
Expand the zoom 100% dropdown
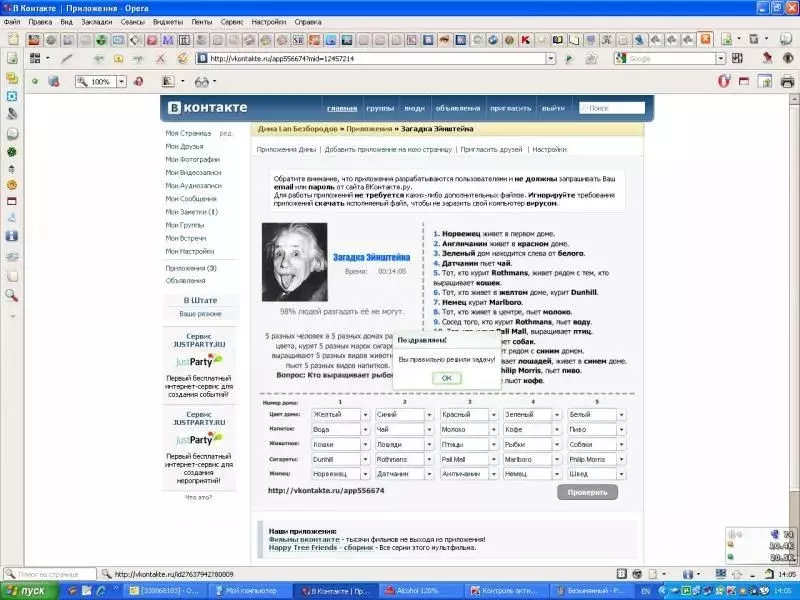[x=121, y=82]
